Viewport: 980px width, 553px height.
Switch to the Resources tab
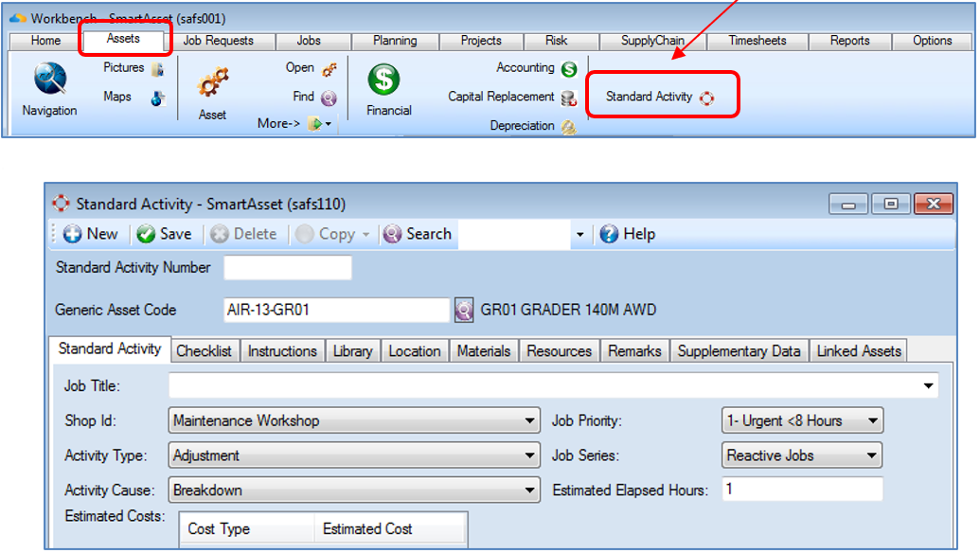(560, 351)
